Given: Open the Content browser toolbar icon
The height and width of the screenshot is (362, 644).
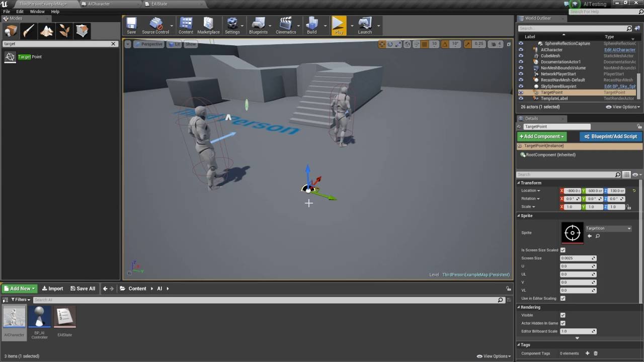Looking at the screenshot, I should click(x=186, y=26).
